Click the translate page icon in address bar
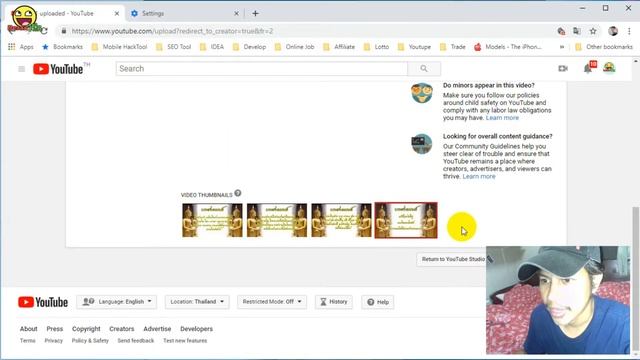This screenshot has width=640, height=360. (x=577, y=31)
